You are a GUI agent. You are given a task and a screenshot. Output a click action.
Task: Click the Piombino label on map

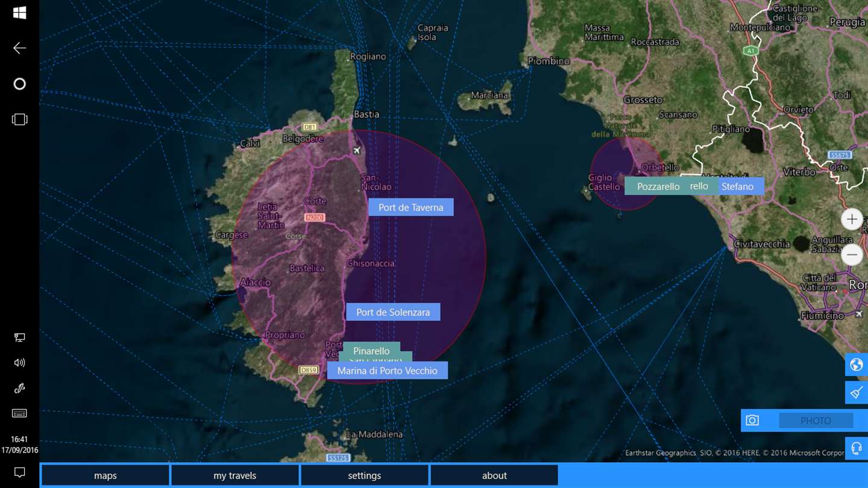pyautogui.click(x=549, y=61)
